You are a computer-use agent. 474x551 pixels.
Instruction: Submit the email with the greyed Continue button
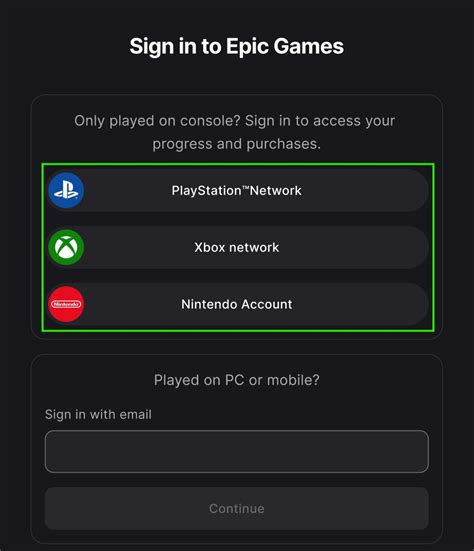237,508
